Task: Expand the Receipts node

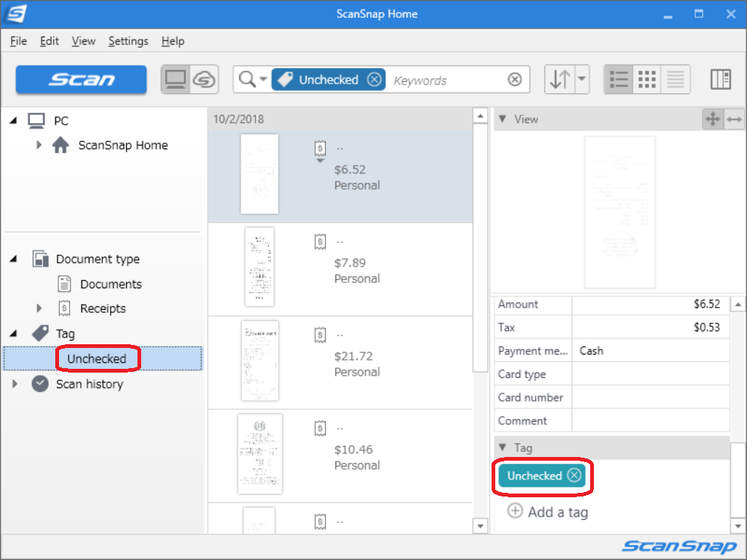Action: [39, 308]
